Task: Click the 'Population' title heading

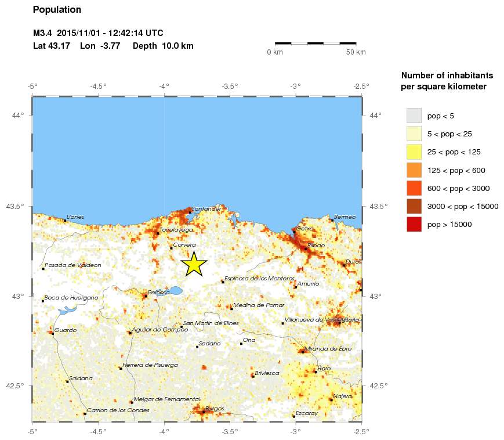Action: 57,10
